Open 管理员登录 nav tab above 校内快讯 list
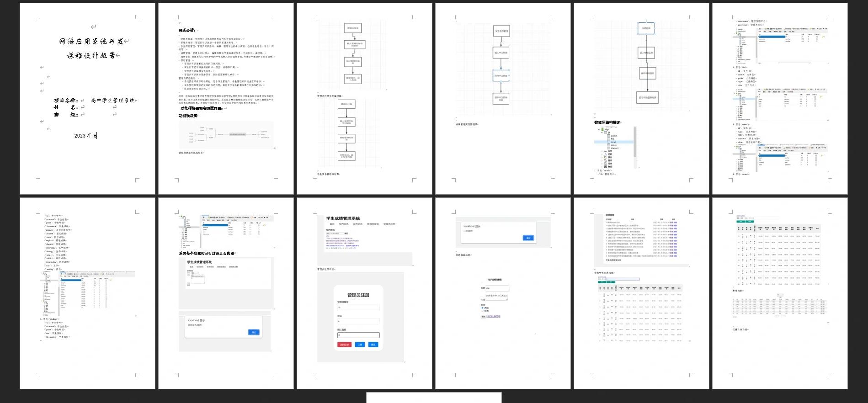Viewport: 868px width, 403px height. click(x=373, y=224)
